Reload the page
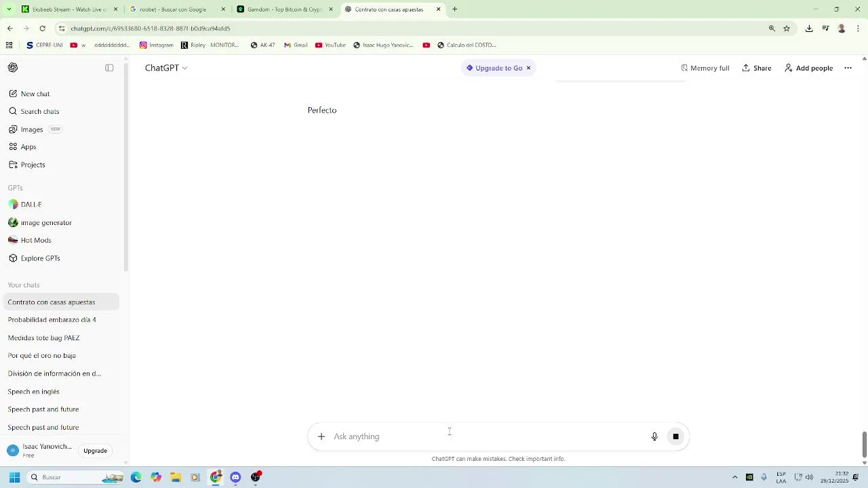868x488 pixels. click(42, 28)
